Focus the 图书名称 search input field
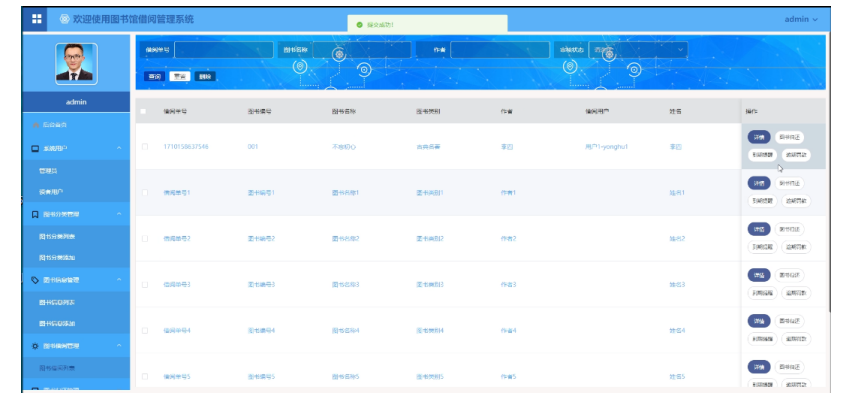 (x=361, y=50)
